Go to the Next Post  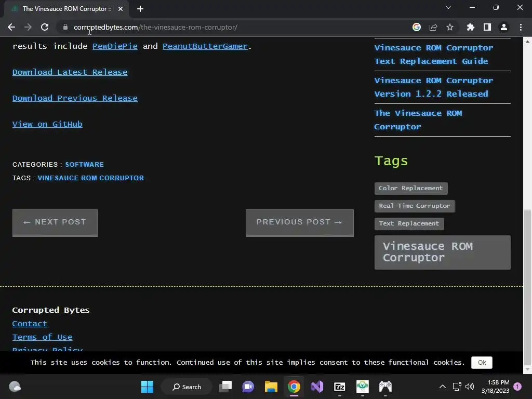[55, 223]
